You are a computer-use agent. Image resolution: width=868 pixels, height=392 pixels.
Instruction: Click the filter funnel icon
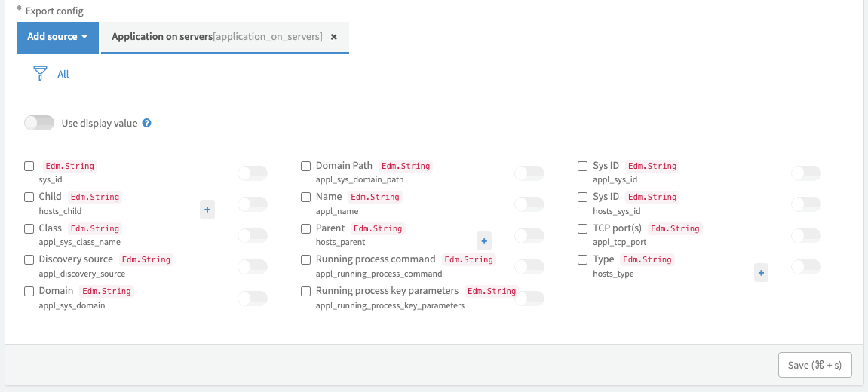pyautogui.click(x=40, y=73)
